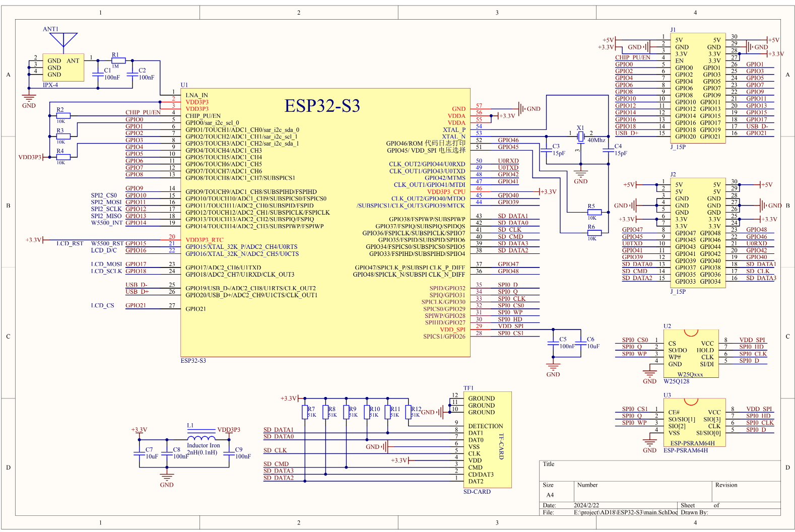This screenshot has width=795, height=532.
Task: Click the J1 connector designator
Action: tap(673, 30)
